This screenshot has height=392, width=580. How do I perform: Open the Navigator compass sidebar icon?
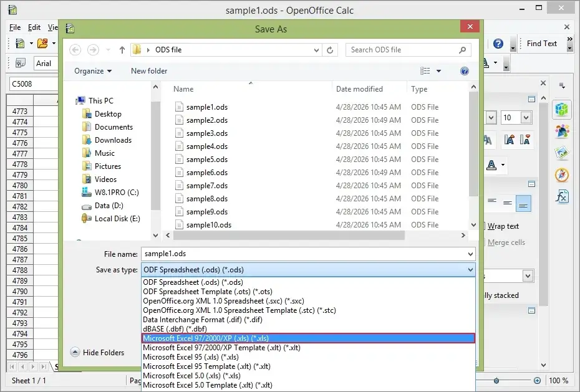tap(561, 174)
